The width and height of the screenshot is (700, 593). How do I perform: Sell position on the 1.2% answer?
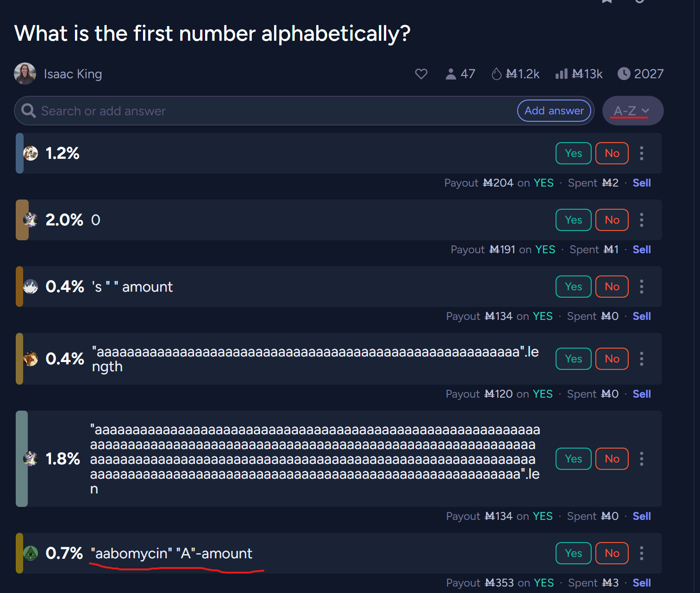(x=641, y=183)
